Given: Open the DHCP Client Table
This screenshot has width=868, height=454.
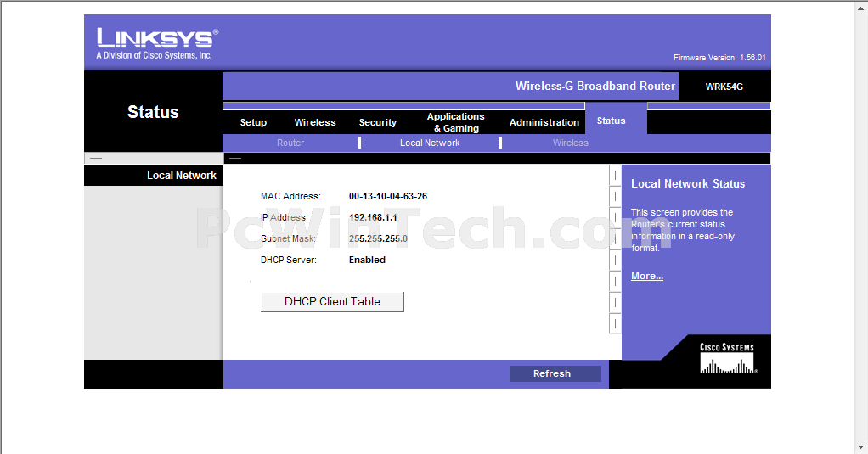Looking at the screenshot, I should pyautogui.click(x=332, y=302).
